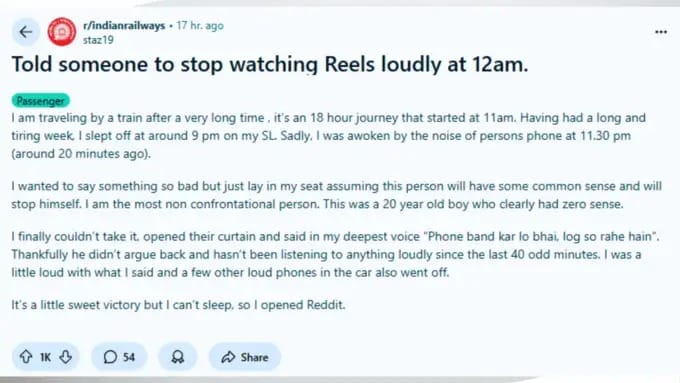The height and width of the screenshot is (383, 680).
Task: Click the post title about Reels at 12am
Action: [x=270, y=65]
